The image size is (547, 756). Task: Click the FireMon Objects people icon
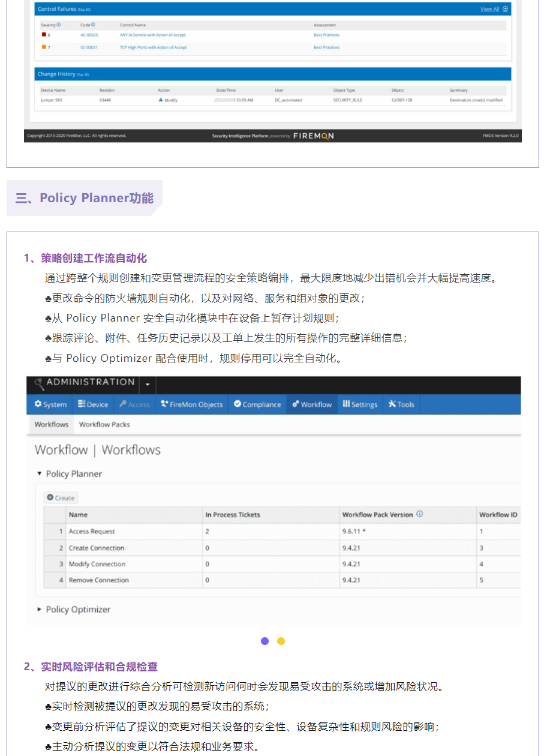pyautogui.click(x=164, y=404)
